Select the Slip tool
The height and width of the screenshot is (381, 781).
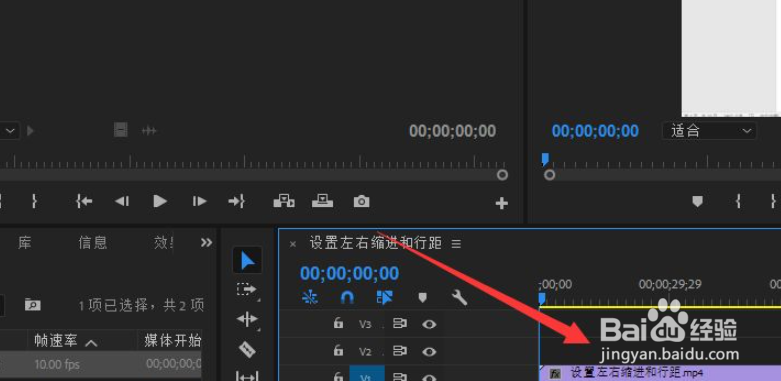click(247, 376)
